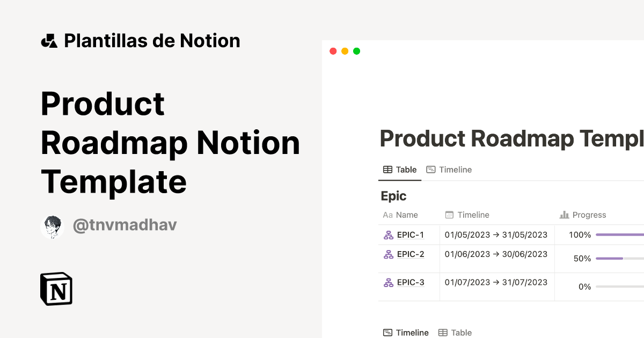This screenshot has height=338, width=644.
Task: Click the epic hierarchy icon beside EPIC-1
Action: pos(388,234)
